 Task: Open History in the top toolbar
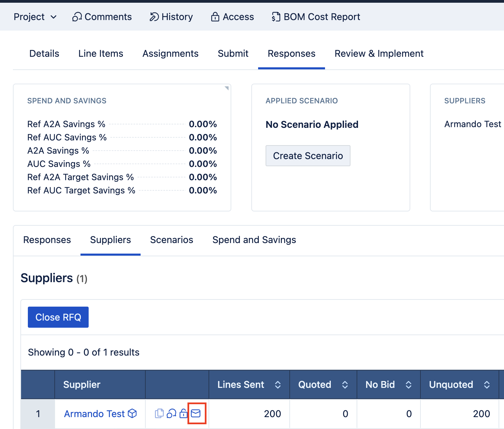click(171, 17)
